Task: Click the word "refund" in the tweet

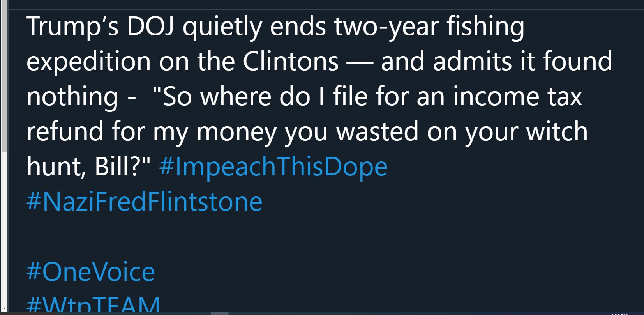Action: [x=65, y=132]
